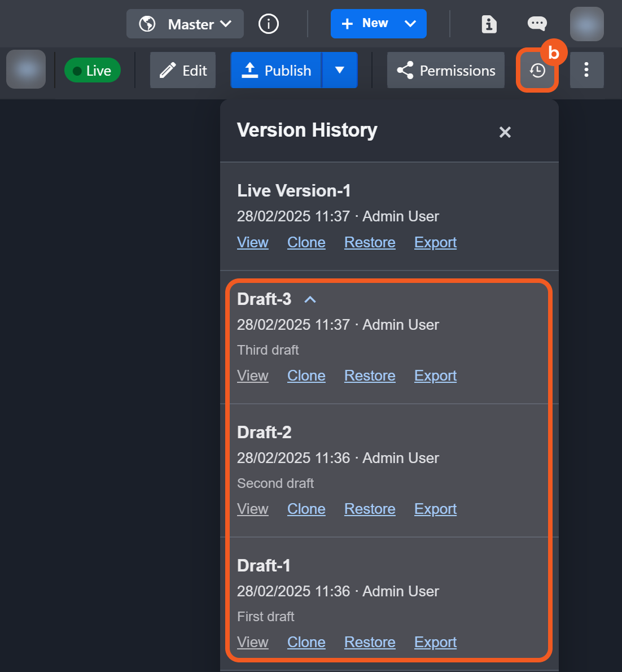Open the document info page icon
Viewport: 622px width, 672px height.
(489, 24)
